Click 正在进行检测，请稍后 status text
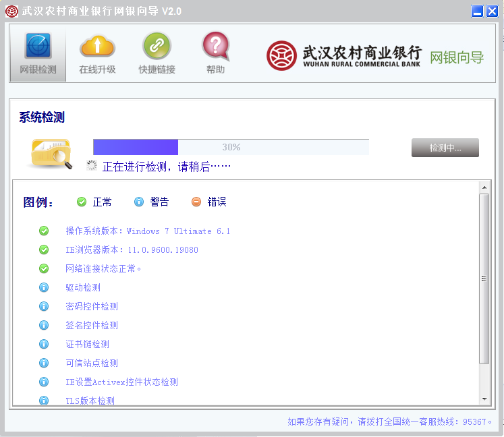 click(x=167, y=167)
